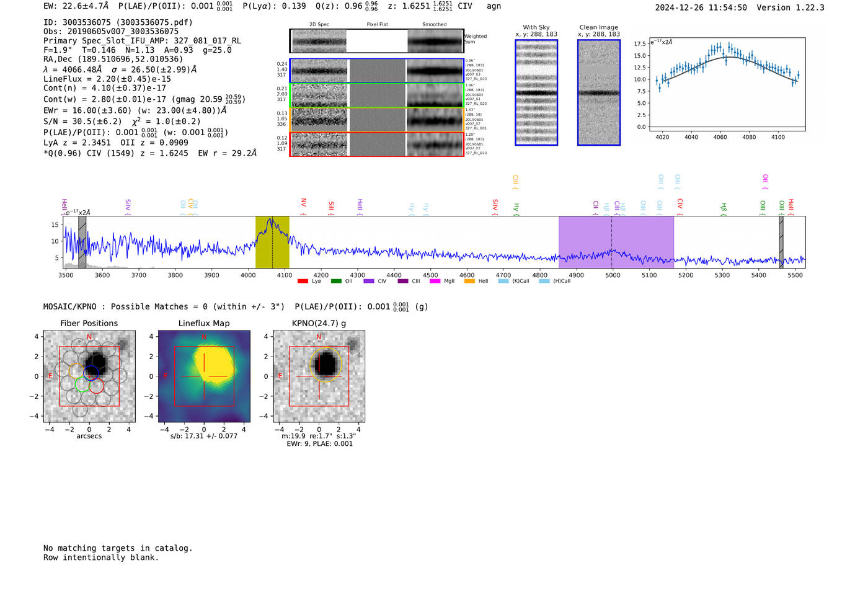Viewport: 868px width, 591px height.
Task: Click the LineFlux = 2.20(±0.45)e-15 line
Action: point(107,79)
